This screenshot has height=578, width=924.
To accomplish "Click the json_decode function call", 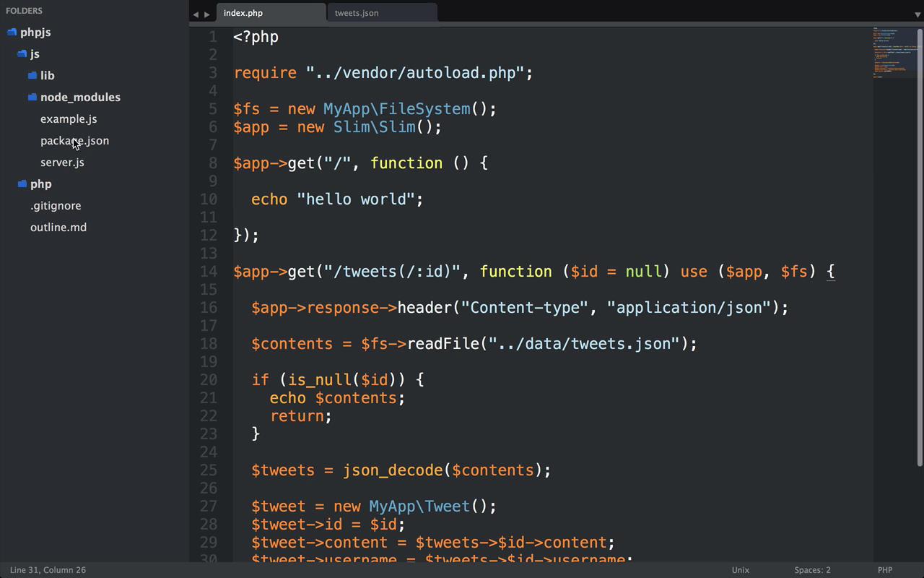I will tap(392, 470).
